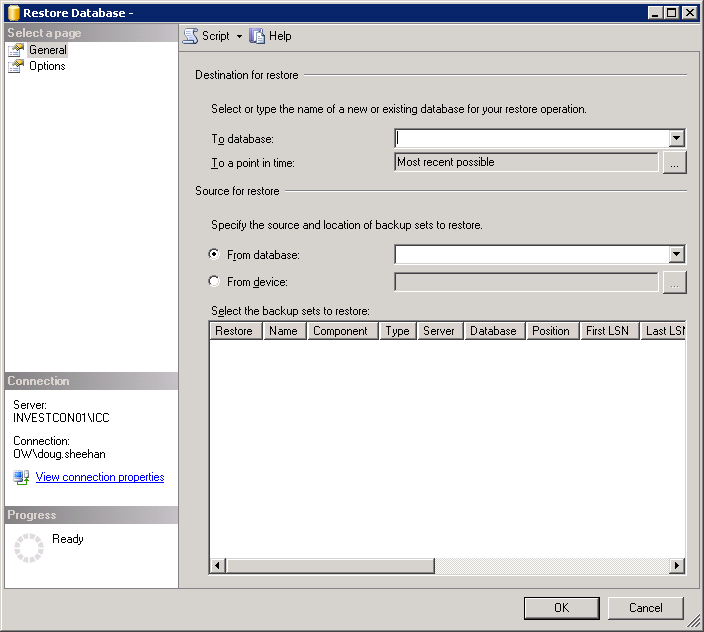Viewport: 704px width, 632px height.
Task: Click the To database text field
Action: pos(531,139)
